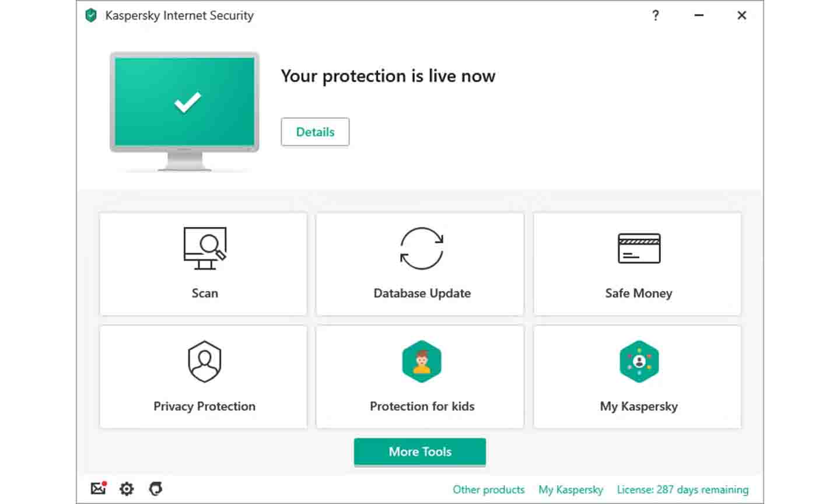Click the green monitor protection status image
This screenshot has width=840, height=504.
184,111
